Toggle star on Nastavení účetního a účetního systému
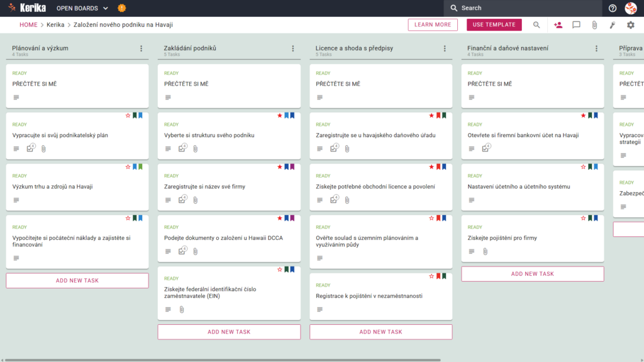Viewport: 644px width, 362px height. pos(583,167)
